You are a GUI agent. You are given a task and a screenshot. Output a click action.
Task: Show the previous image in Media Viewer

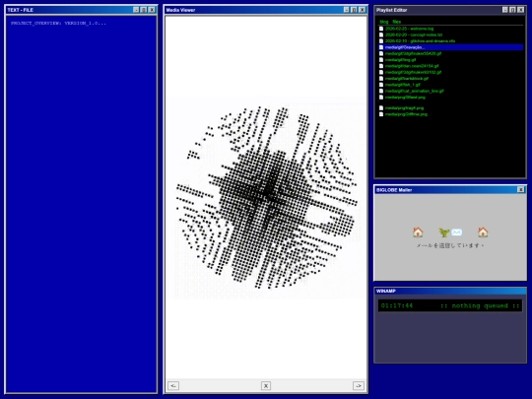click(x=173, y=385)
